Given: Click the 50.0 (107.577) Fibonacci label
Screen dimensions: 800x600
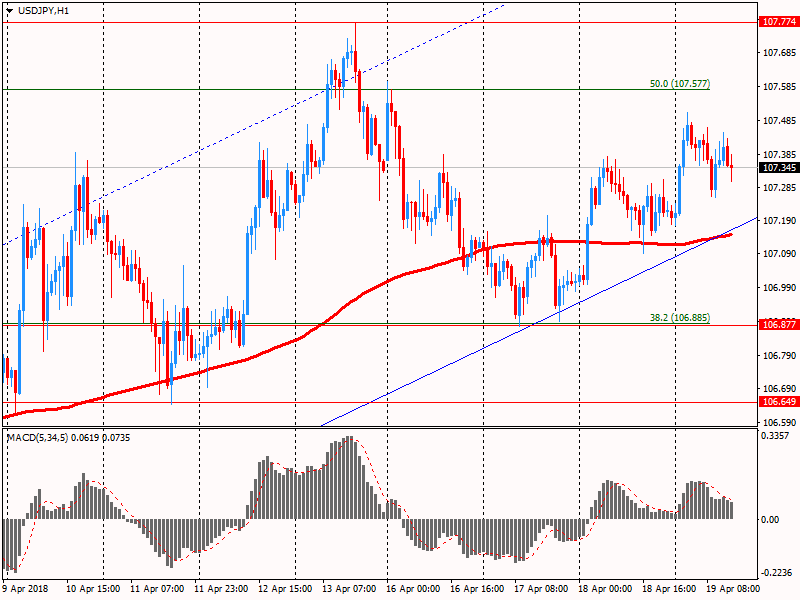Looking at the screenshot, I should pos(680,84).
